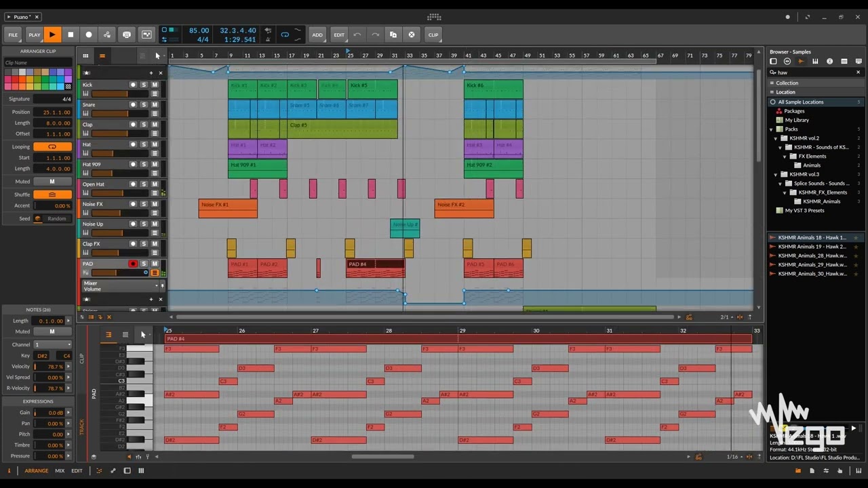This screenshot has width=868, height=488.
Task: Open the EDIT menu in the toolbar
Action: click(x=338, y=35)
